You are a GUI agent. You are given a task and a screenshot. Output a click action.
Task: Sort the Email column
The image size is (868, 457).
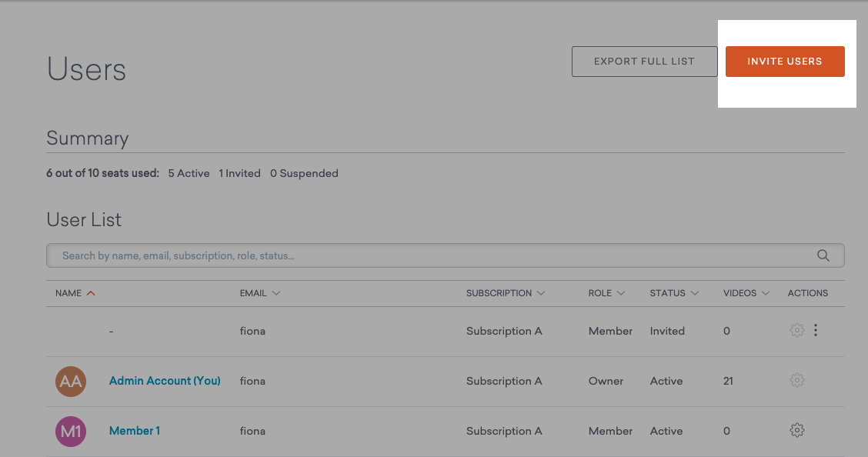(x=276, y=293)
